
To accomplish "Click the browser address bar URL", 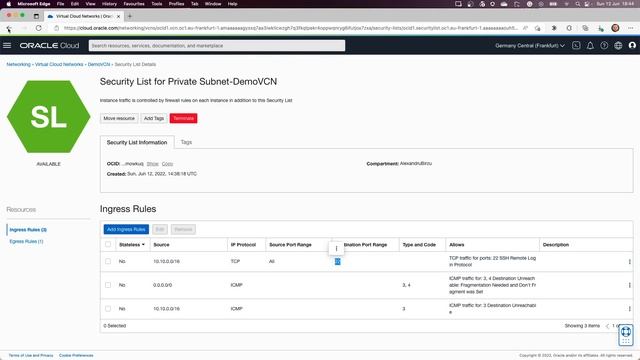I will click(291, 28).
